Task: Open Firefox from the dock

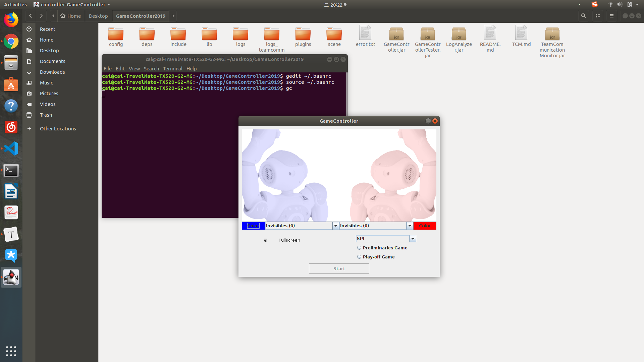Action: point(11,20)
